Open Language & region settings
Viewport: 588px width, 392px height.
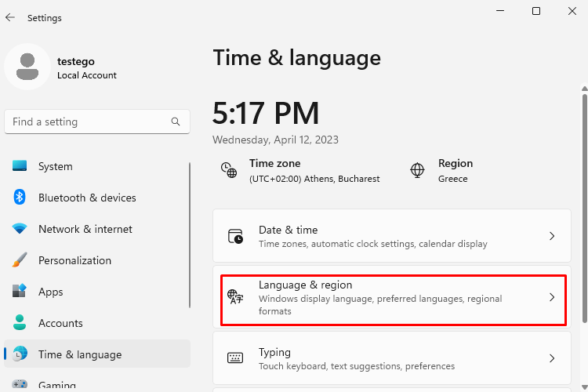(x=392, y=297)
